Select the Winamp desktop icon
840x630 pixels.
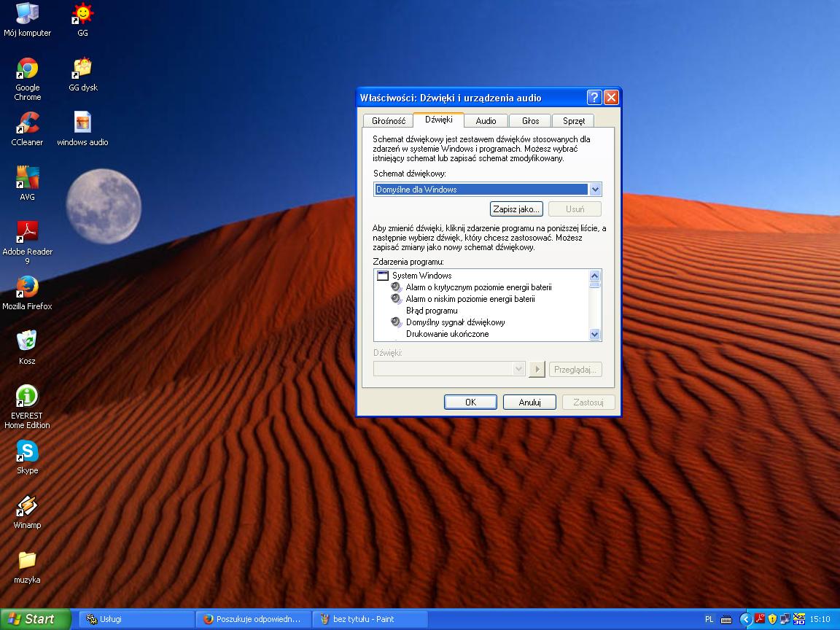coord(27,512)
